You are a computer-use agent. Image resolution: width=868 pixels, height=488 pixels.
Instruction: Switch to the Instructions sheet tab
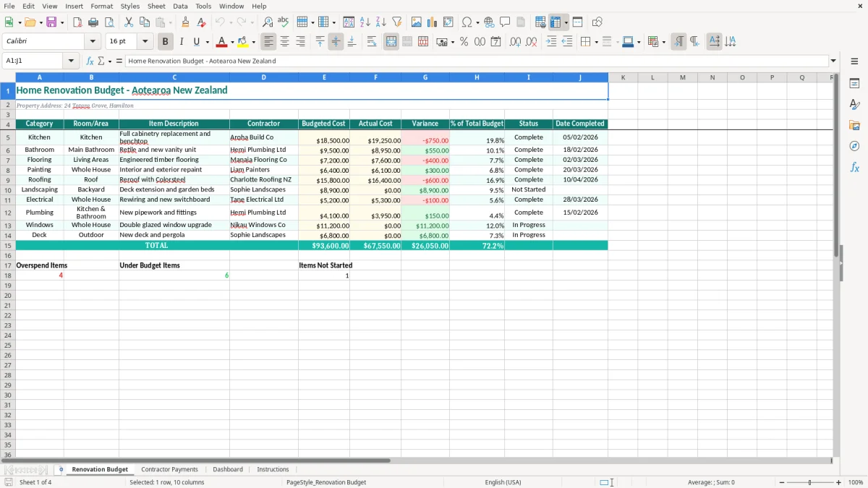click(273, 469)
